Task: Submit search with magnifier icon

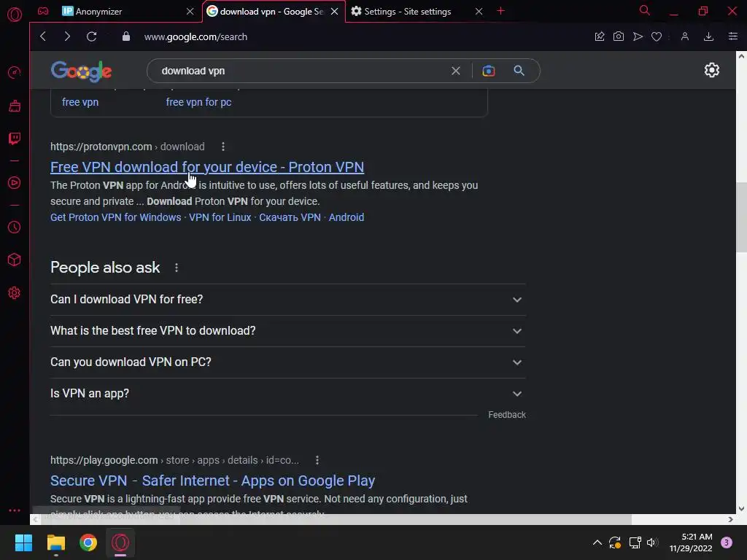Action: [x=519, y=71]
